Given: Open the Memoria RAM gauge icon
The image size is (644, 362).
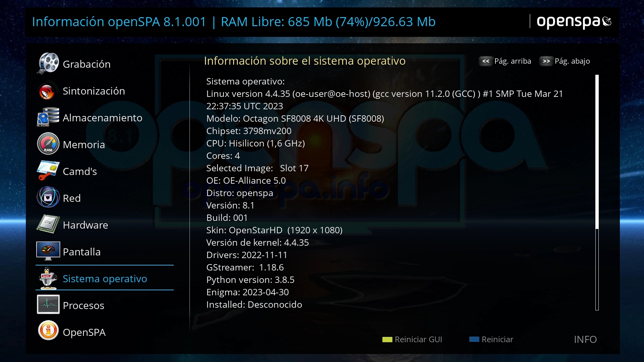Looking at the screenshot, I should pos(48,144).
